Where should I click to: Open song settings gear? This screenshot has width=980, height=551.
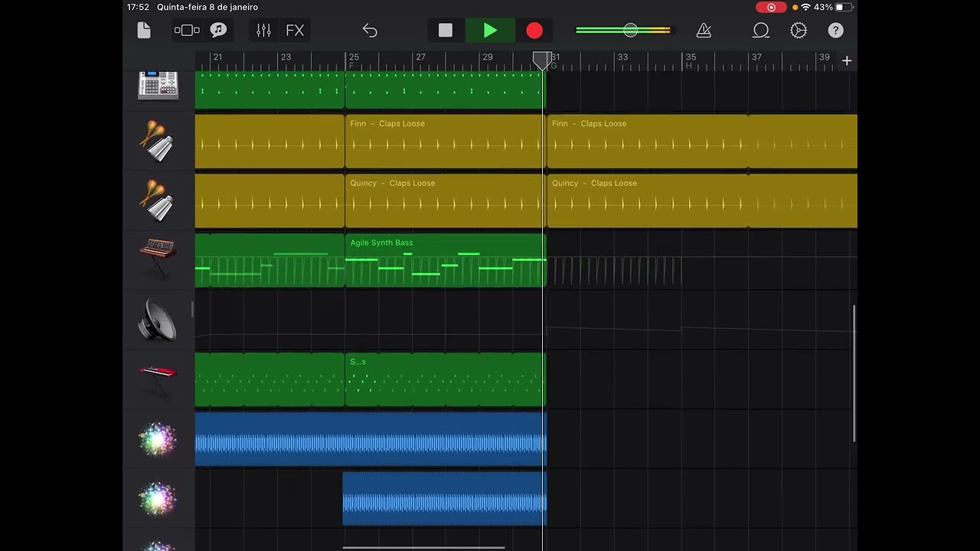click(x=799, y=31)
